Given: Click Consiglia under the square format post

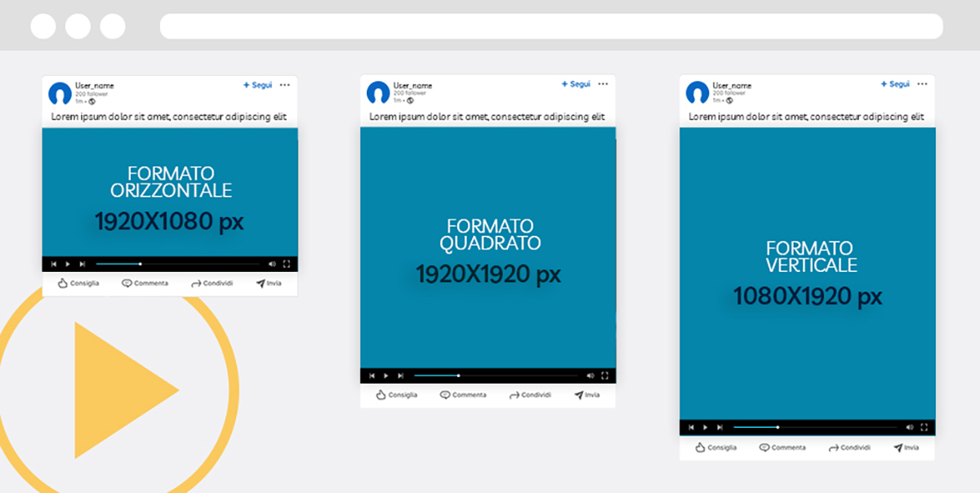Looking at the screenshot, I should 397,395.
